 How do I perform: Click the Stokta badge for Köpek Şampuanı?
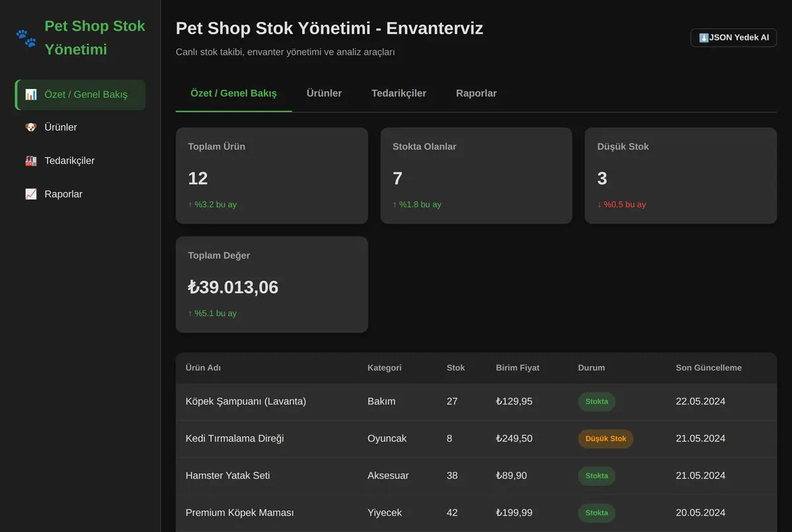(597, 401)
